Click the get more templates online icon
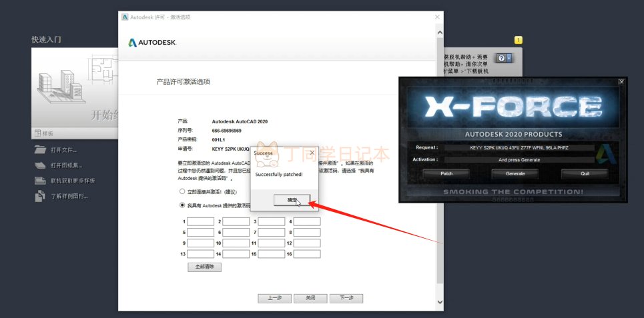Viewport: 644px width, 318px height. click(40, 181)
